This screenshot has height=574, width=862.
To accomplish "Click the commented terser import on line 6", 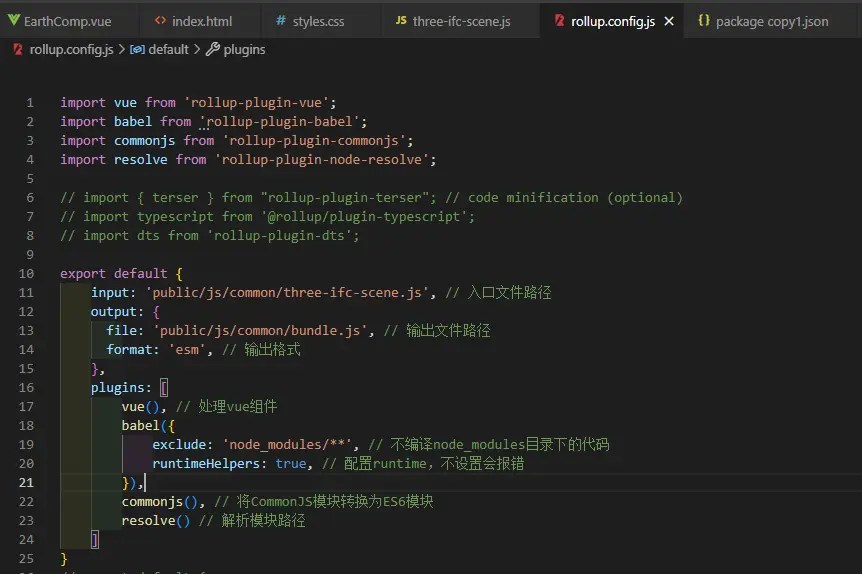I will point(248,198).
